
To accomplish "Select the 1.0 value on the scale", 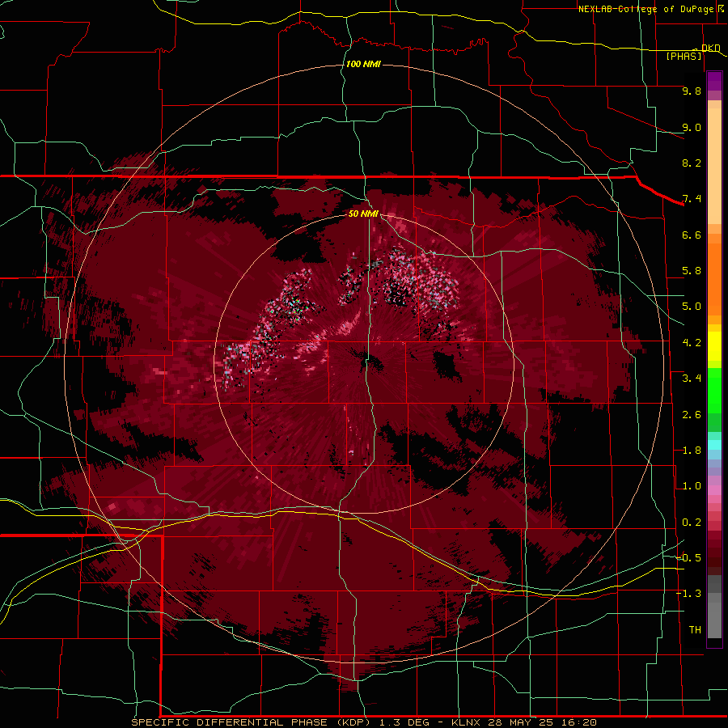I will [692, 486].
